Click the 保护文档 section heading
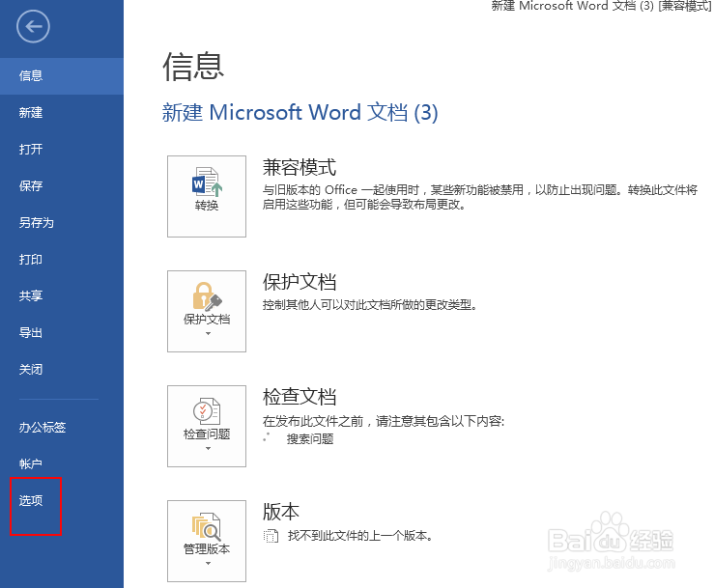Image resolution: width=714 pixels, height=588 pixels. [x=300, y=282]
